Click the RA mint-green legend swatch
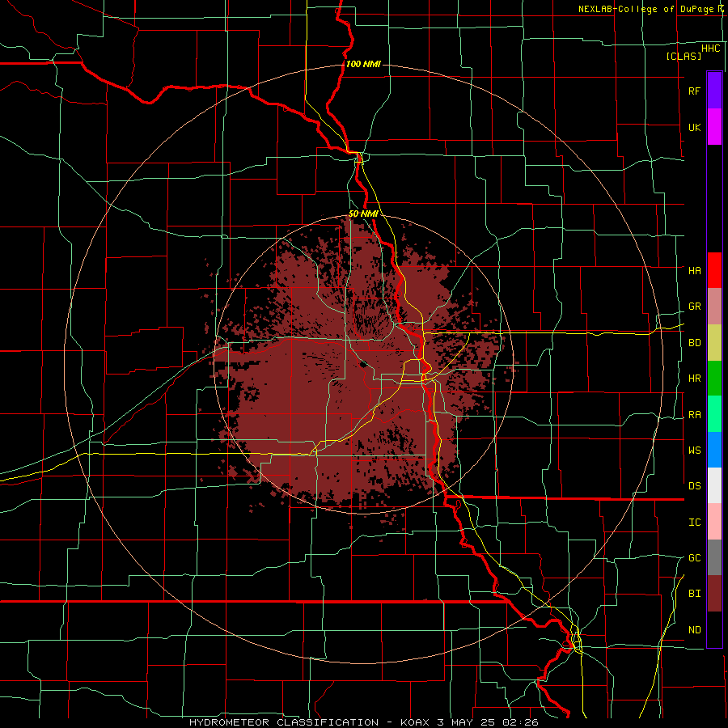The image size is (728, 728). point(714,414)
